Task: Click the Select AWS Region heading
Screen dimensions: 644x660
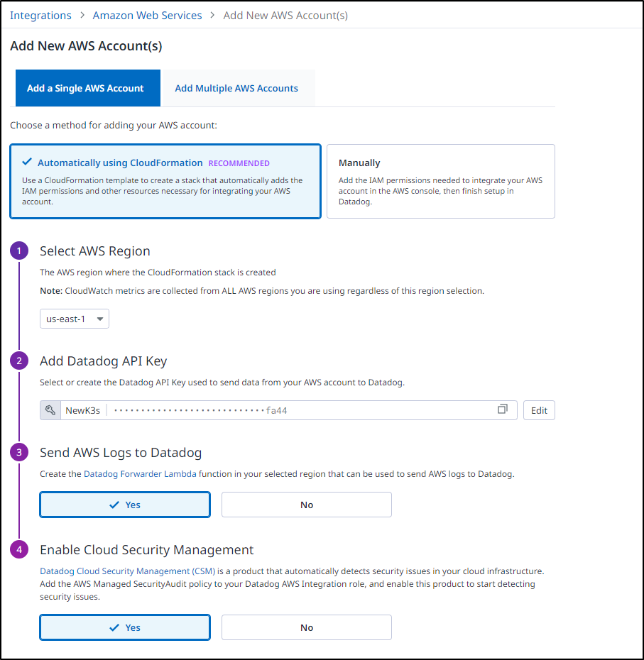Action: click(95, 251)
